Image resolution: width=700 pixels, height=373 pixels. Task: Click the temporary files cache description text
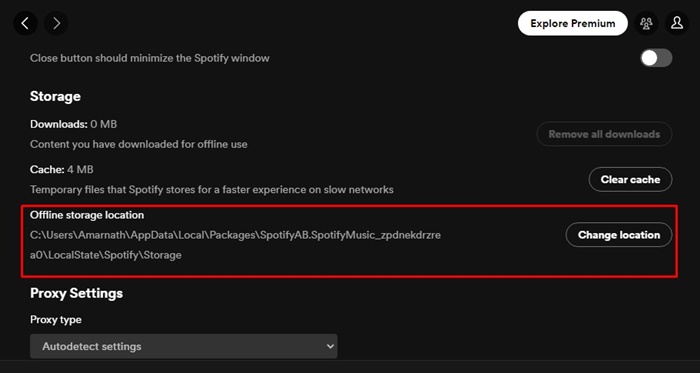(x=212, y=190)
